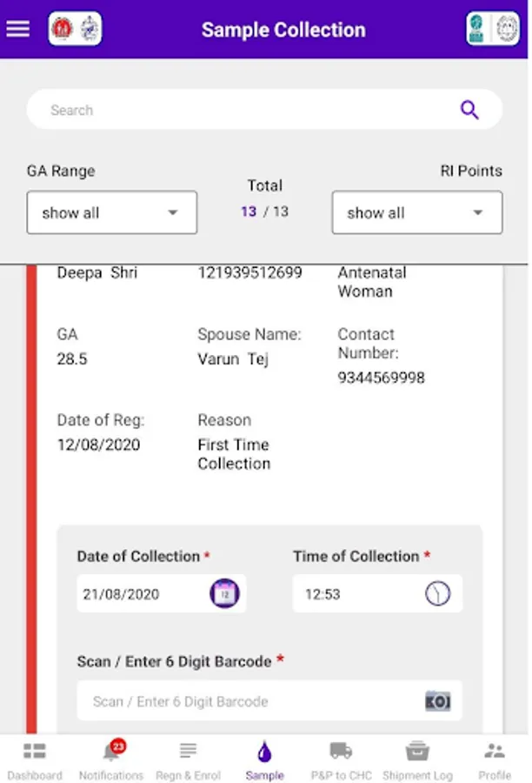
Task: Switch to the Sample tab
Action: [265, 759]
